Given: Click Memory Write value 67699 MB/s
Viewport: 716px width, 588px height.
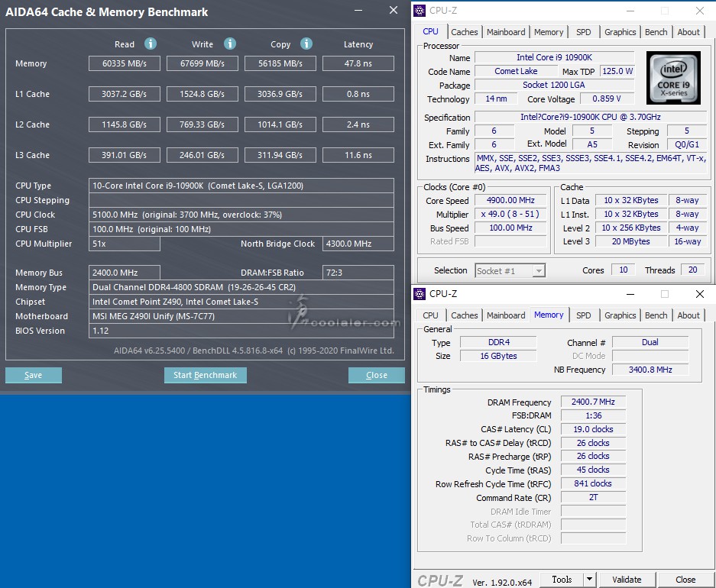Looking at the screenshot, I should tap(202, 63).
